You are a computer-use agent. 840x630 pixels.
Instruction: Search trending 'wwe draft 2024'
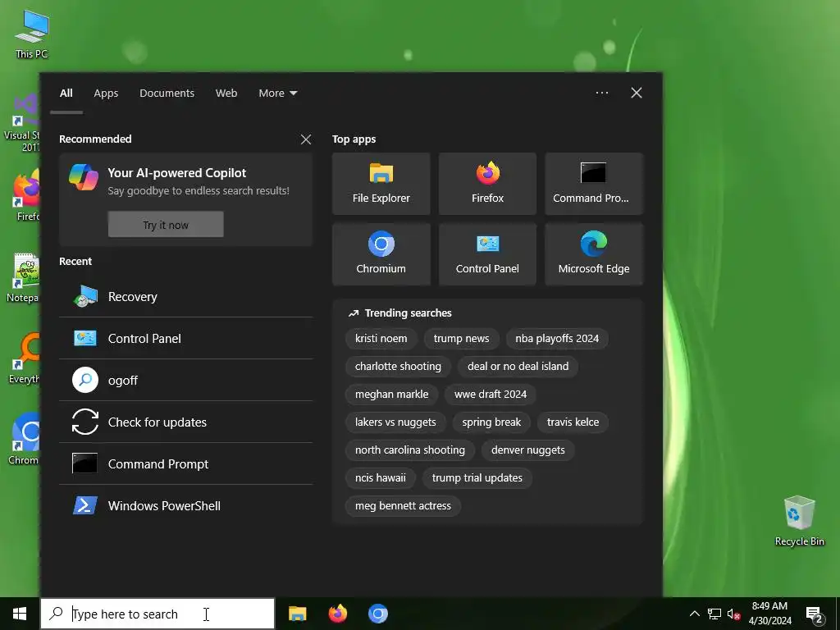491,395
